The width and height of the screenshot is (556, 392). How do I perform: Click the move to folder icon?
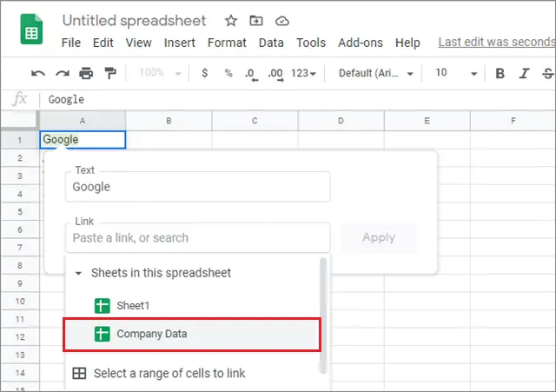256,21
